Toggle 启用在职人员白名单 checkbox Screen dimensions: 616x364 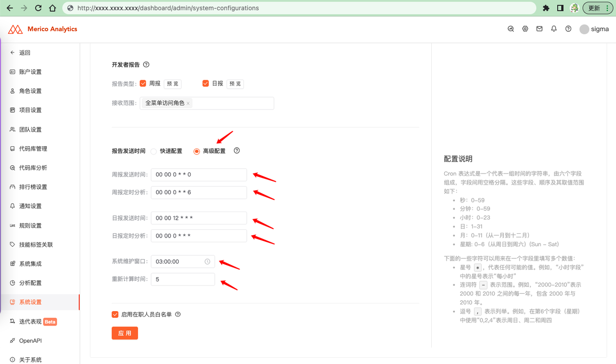pyautogui.click(x=115, y=314)
